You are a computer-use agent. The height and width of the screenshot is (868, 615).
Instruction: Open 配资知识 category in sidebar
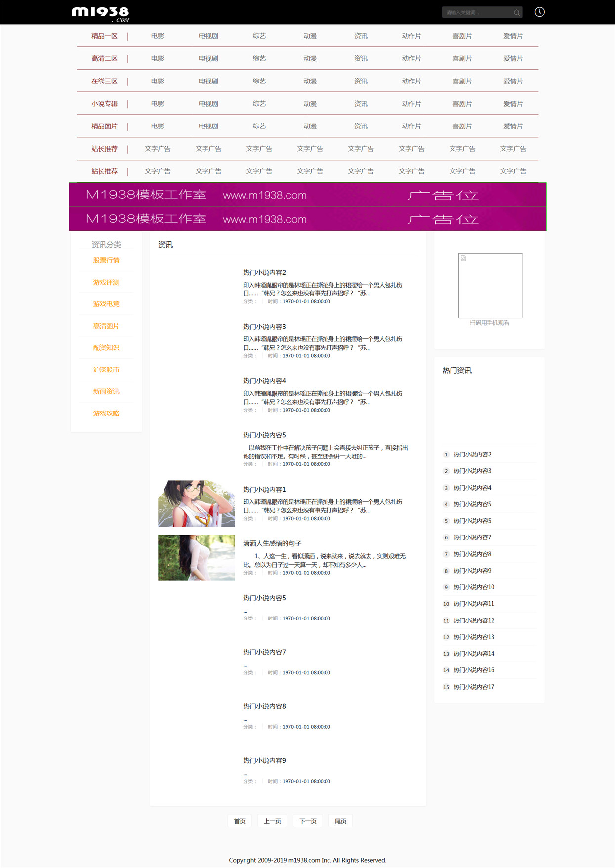pos(106,348)
